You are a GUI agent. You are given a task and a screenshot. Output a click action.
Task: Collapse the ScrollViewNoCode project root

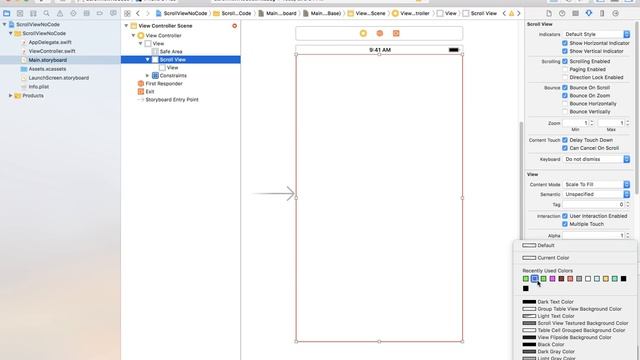(x=4, y=24)
